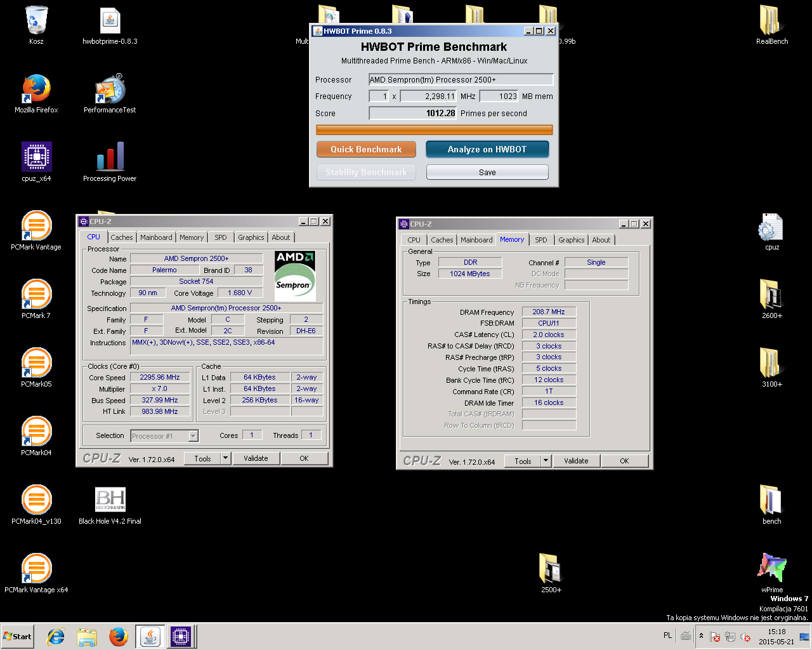Open Internet Explorer from taskbar
The image size is (812, 650).
pyautogui.click(x=56, y=637)
